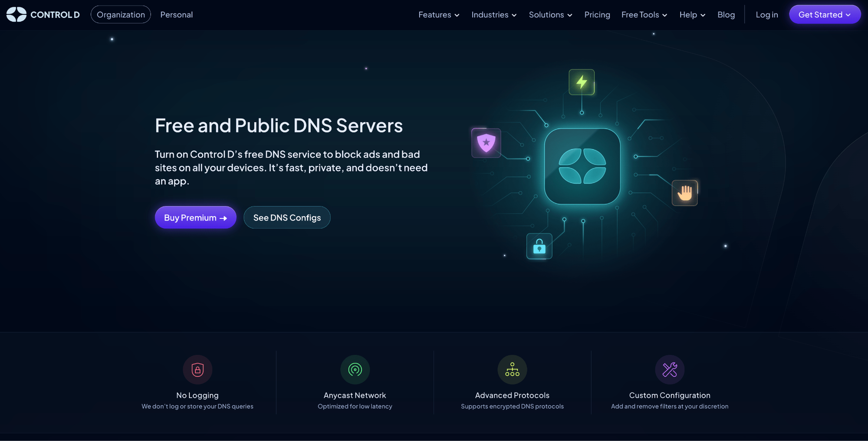Screen dimensions: 868x441
Task: Click the Anycast Network radar icon
Action: 355,370
